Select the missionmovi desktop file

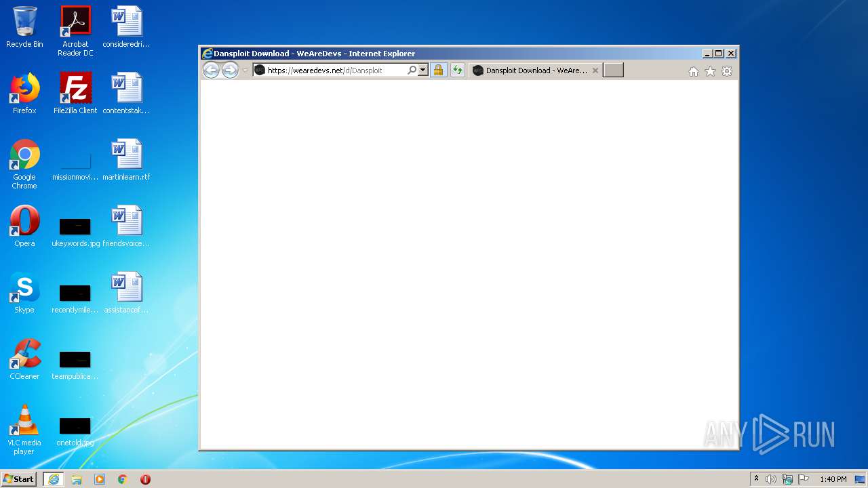[75, 165]
